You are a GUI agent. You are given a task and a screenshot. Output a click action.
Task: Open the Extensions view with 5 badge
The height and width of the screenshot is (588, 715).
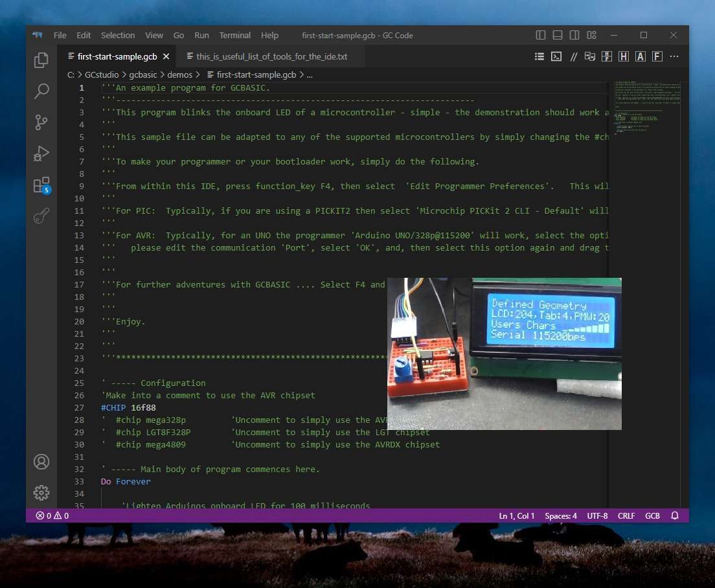tap(41, 185)
